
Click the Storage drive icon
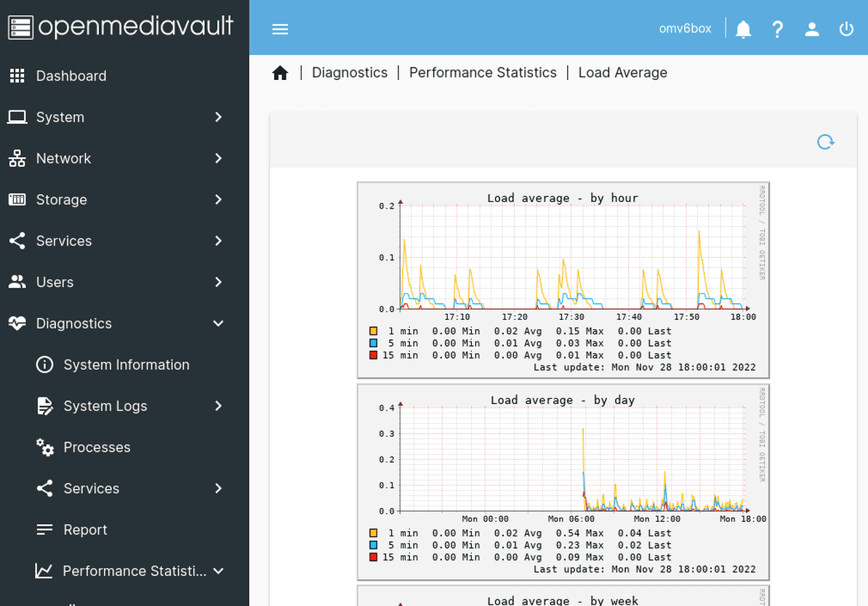click(17, 200)
